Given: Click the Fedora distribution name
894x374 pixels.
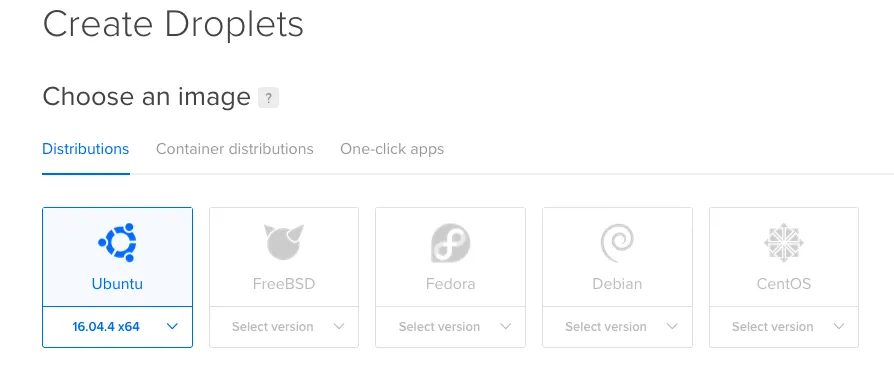Looking at the screenshot, I should coord(450,284).
